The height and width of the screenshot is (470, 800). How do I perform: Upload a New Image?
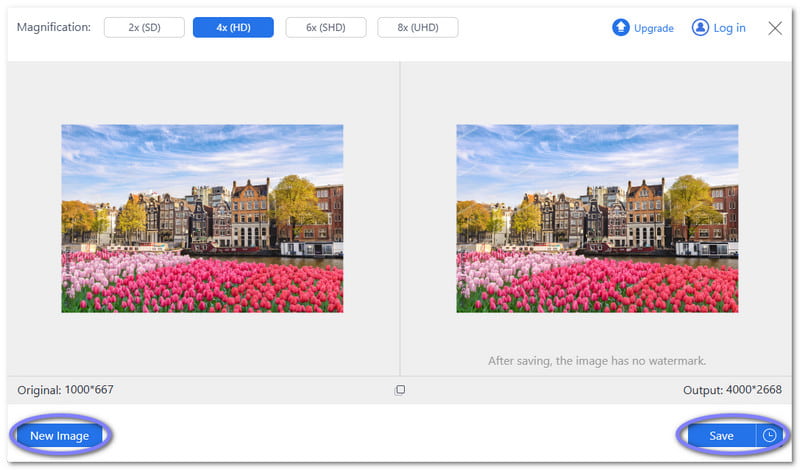pyautogui.click(x=60, y=436)
